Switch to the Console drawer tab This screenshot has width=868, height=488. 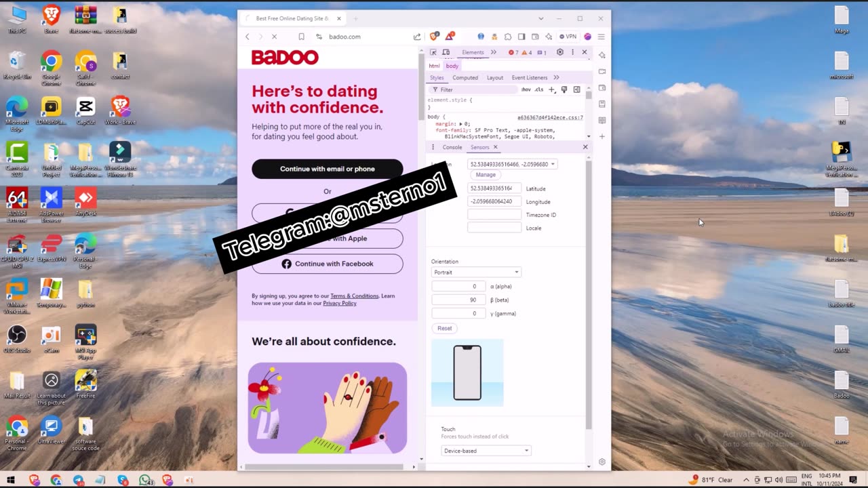[452, 147]
